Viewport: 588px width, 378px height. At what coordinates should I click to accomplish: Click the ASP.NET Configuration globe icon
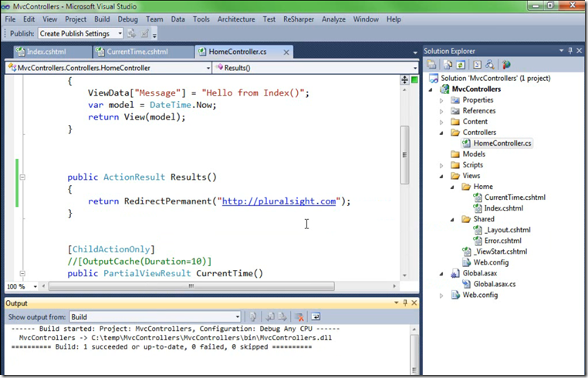tap(506, 65)
